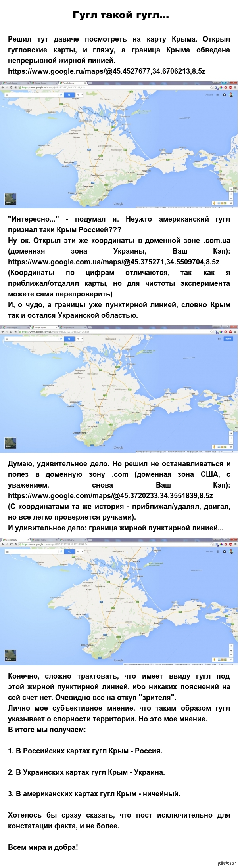Select second browser tab in google.com screenshot
This screenshot has height=868, width=238.
click(x=44, y=540)
